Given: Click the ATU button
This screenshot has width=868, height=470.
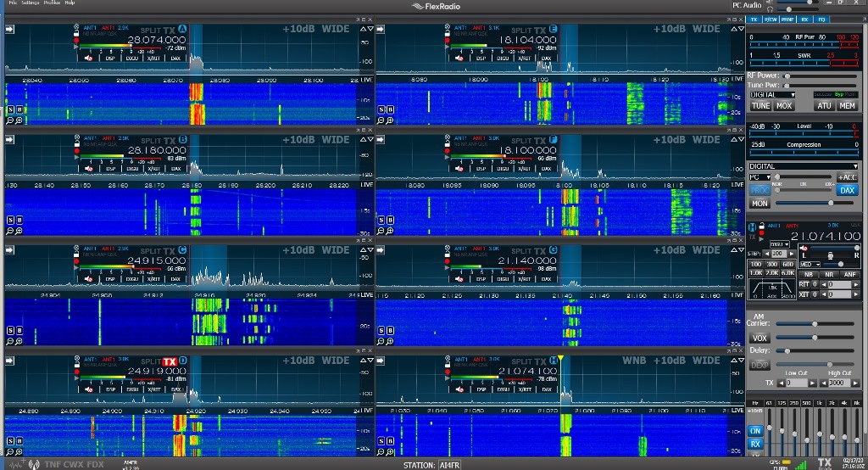Looking at the screenshot, I should point(824,106).
